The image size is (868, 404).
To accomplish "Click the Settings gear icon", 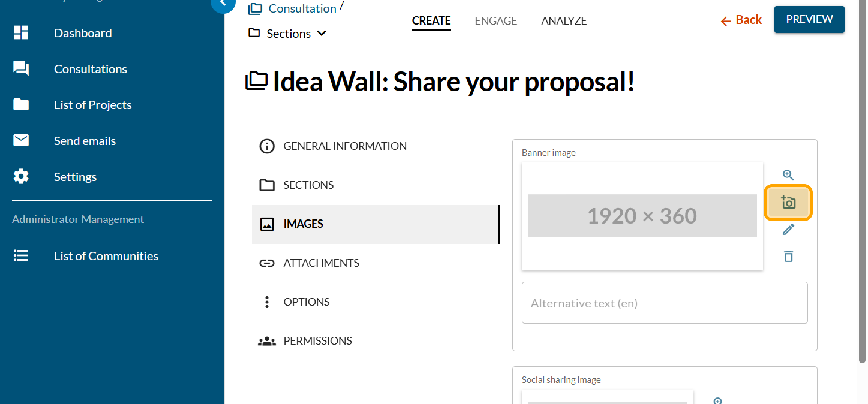I will click(21, 177).
